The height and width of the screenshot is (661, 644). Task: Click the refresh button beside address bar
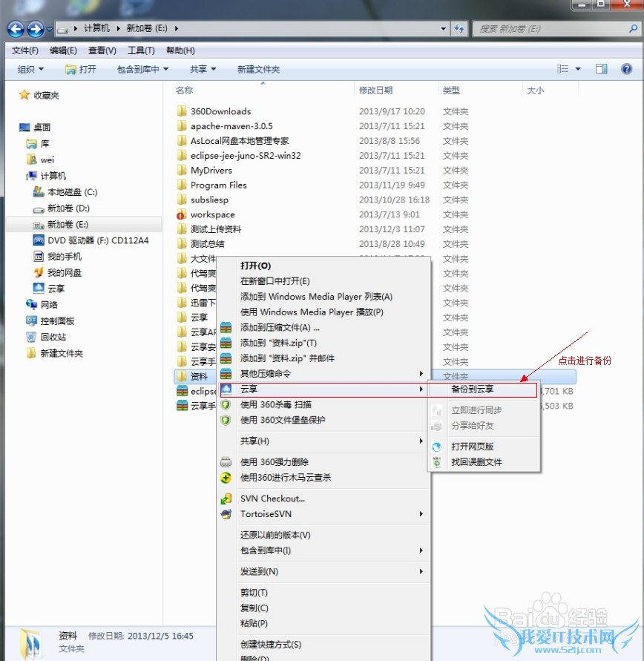coord(459,29)
